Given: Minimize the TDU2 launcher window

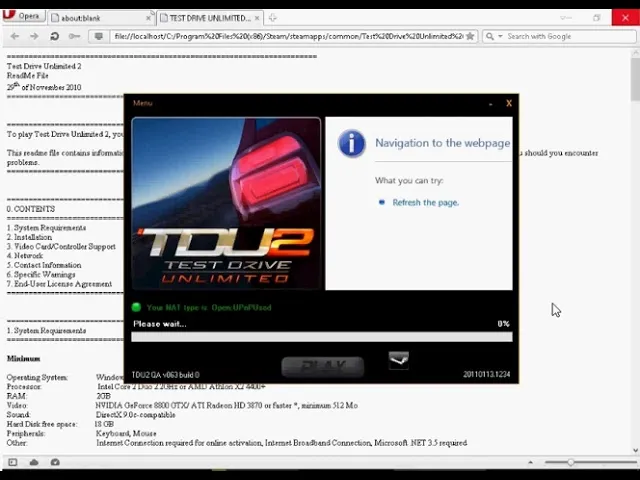Looking at the screenshot, I should 491,104.
